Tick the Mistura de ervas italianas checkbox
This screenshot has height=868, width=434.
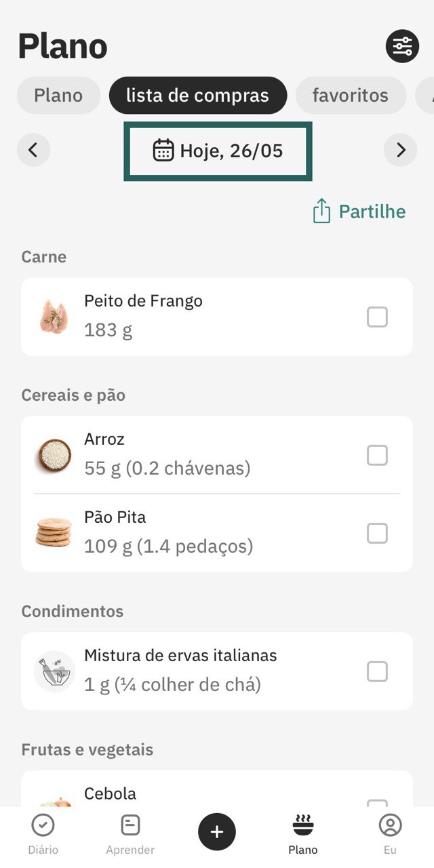tap(377, 671)
